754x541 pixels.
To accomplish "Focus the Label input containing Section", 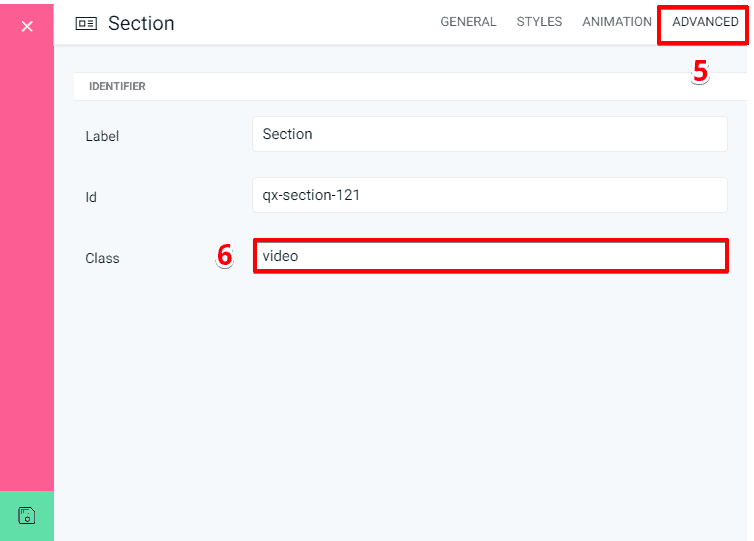I will [489, 134].
